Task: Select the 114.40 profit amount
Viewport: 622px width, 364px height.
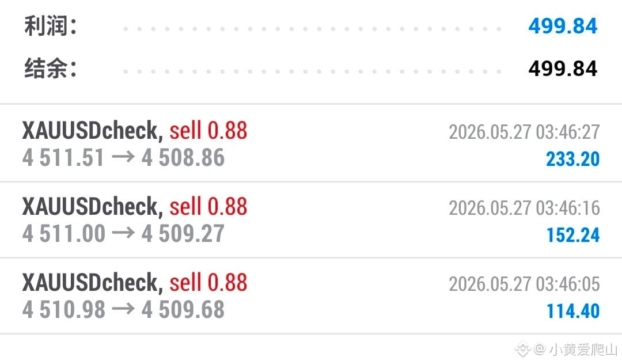Action: (573, 311)
